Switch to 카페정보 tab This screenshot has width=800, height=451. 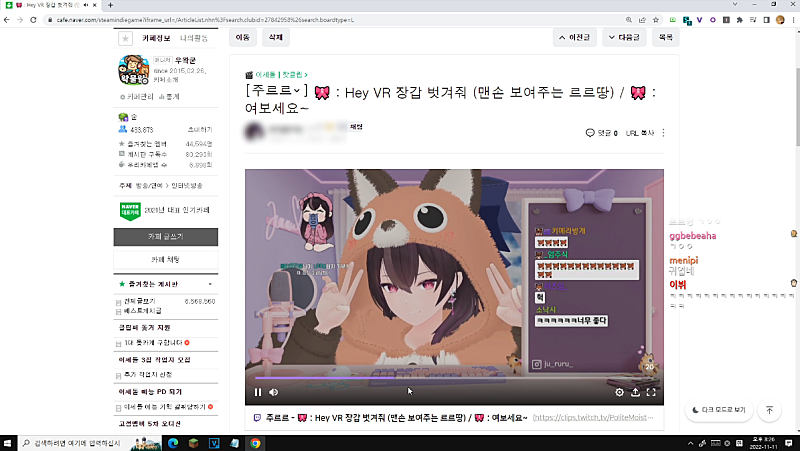pos(156,38)
